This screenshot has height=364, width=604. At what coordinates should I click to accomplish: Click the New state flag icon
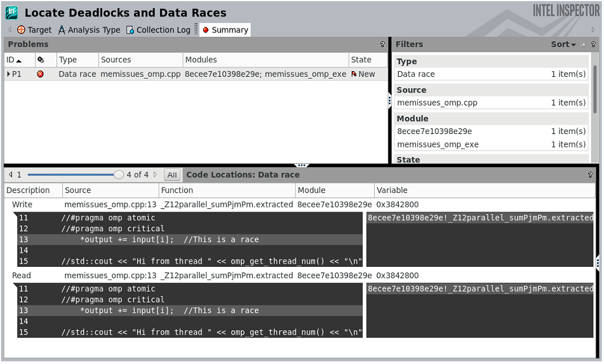(x=354, y=74)
